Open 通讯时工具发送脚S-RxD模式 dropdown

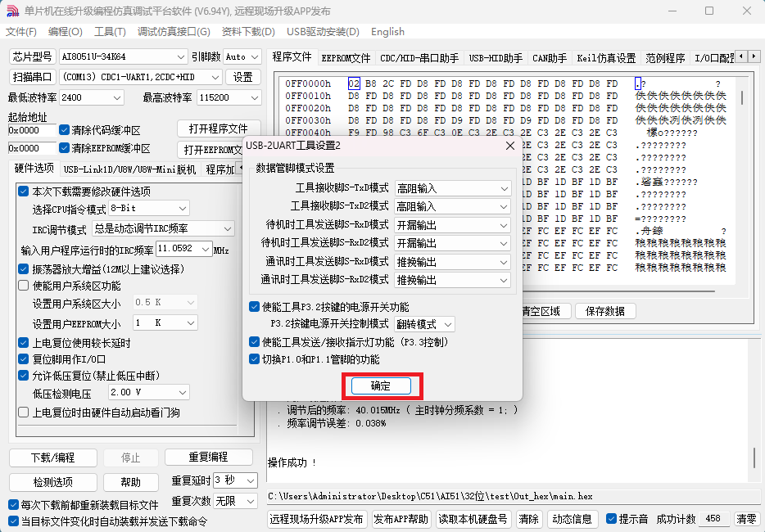click(452, 262)
